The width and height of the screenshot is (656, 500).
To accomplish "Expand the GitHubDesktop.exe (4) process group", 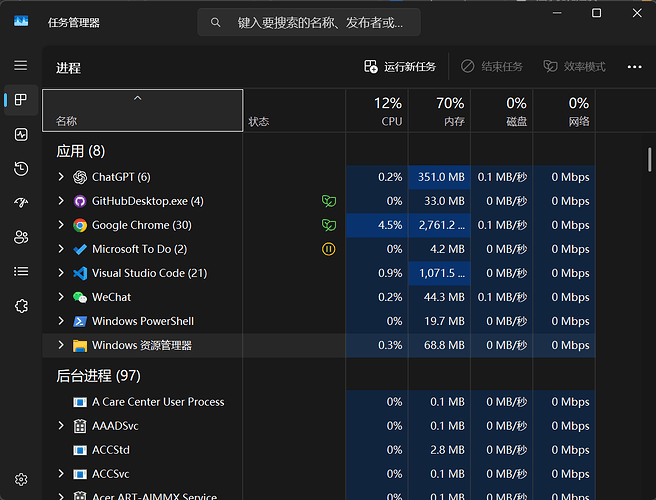I will click(x=61, y=201).
